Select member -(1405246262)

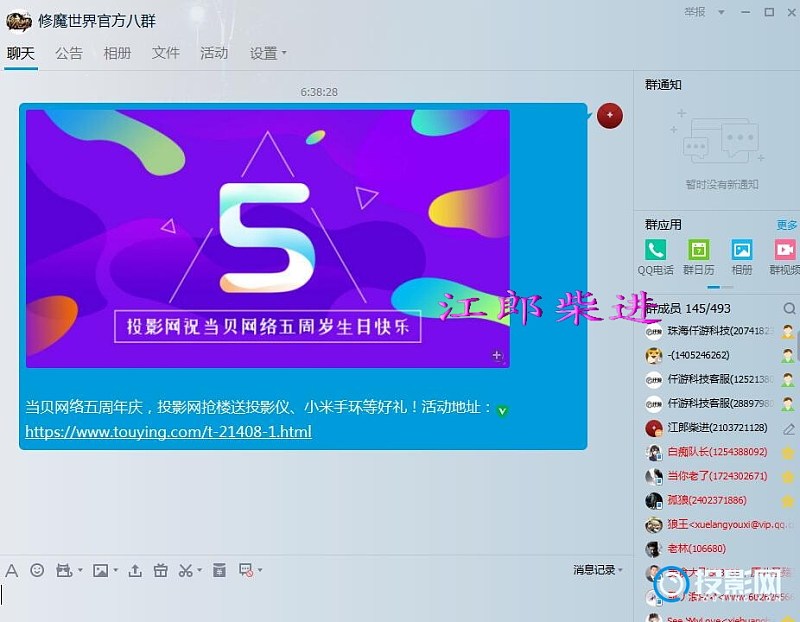pyautogui.click(x=719, y=356)
